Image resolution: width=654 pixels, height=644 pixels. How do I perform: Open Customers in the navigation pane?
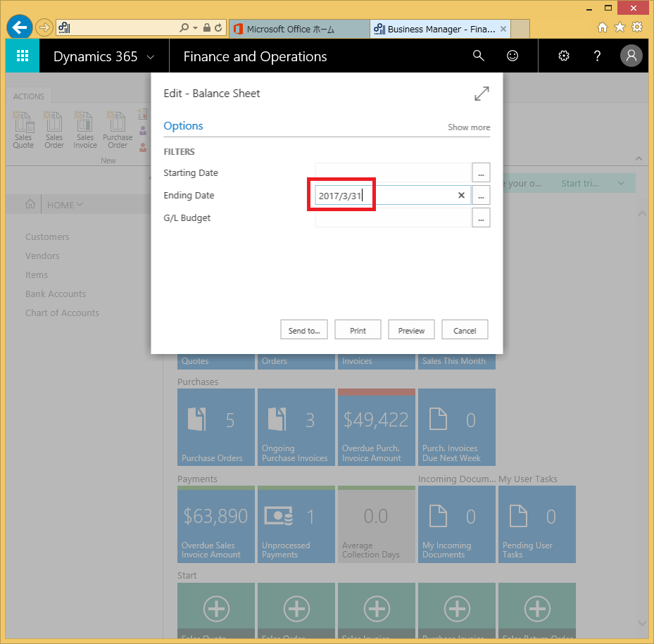[x=47, y=237]
